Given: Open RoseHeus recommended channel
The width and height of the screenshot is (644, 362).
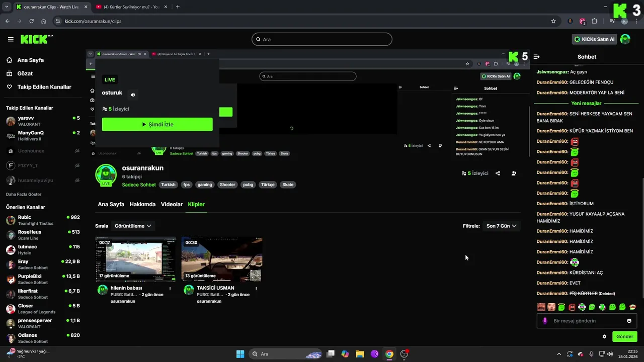Looking at the screenshot, I should tap(43, 235).
